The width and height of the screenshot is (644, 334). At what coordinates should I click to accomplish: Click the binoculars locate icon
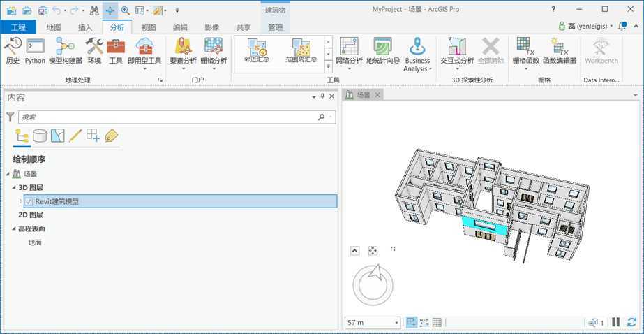pos(94,10)
